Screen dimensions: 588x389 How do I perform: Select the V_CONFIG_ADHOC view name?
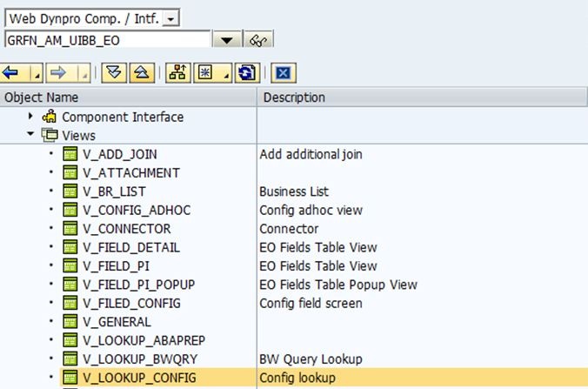[x=137, y=210]
